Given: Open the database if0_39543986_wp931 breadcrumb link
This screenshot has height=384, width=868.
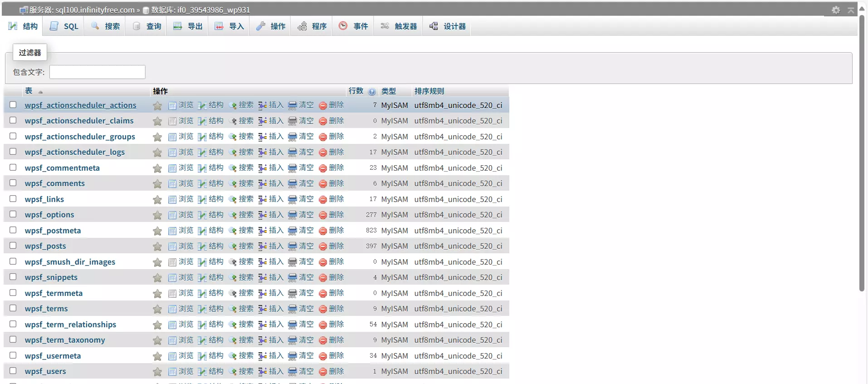Looking at the screenshot, I should (200, 10).
